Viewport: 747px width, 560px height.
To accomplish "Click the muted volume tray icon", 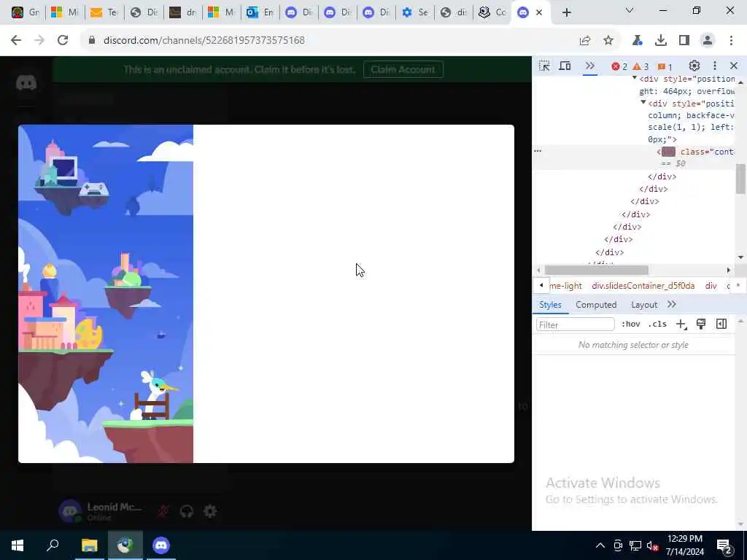I will 652,545.
